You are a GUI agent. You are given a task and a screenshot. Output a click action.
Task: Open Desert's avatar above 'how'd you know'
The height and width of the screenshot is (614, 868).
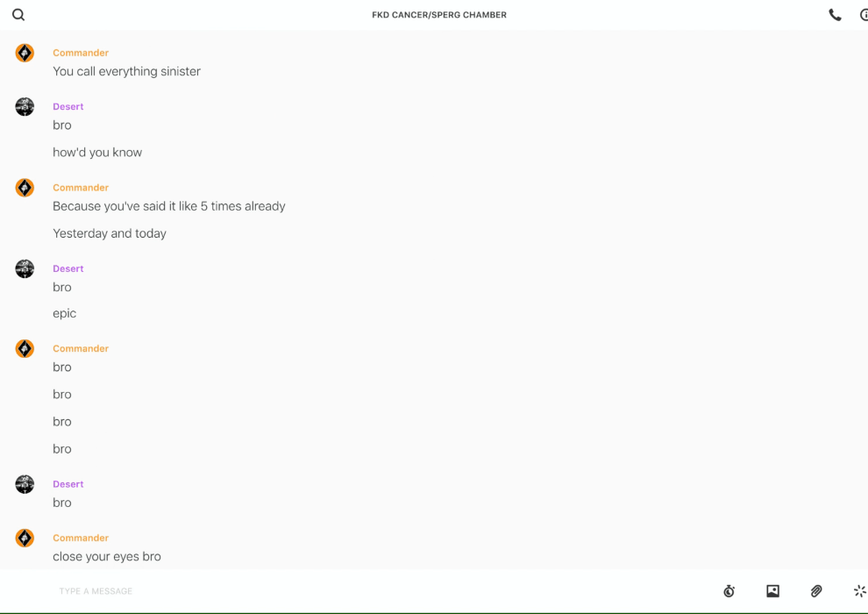coord(25,106)
